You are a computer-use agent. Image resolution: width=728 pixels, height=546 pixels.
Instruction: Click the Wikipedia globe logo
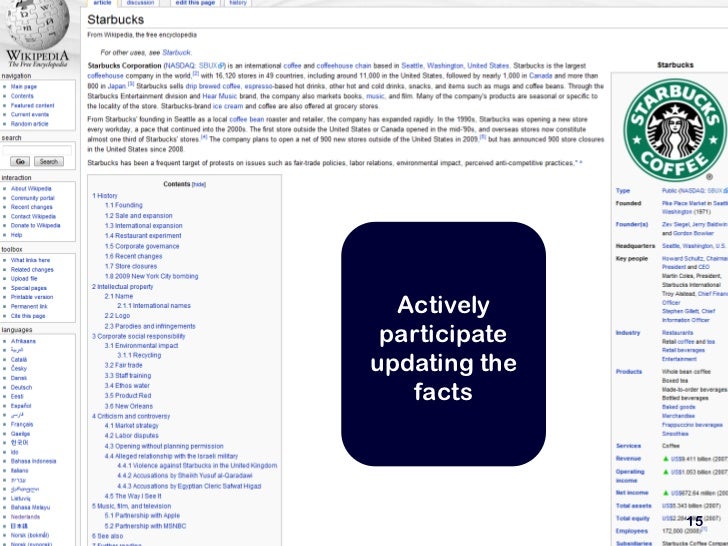pos(37,23)
